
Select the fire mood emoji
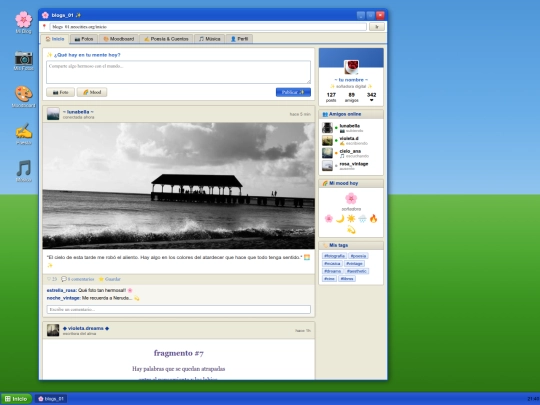coord(373,219)
